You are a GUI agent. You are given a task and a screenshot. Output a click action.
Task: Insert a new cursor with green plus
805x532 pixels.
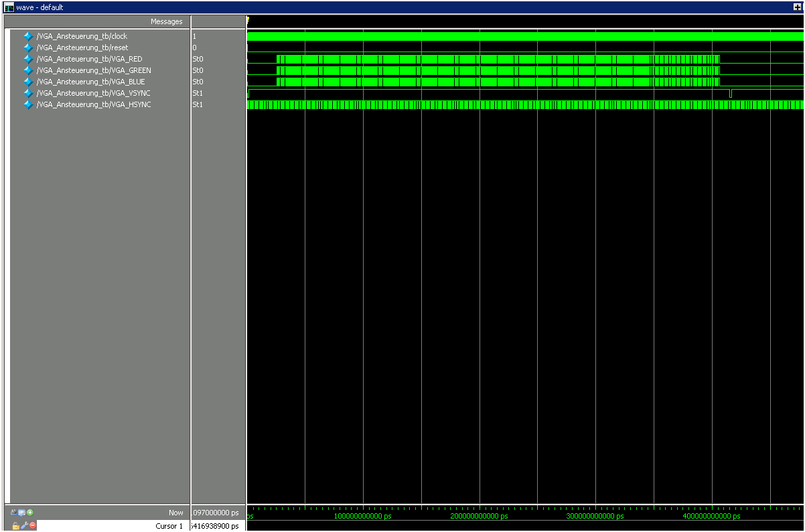tap(30, 513)
